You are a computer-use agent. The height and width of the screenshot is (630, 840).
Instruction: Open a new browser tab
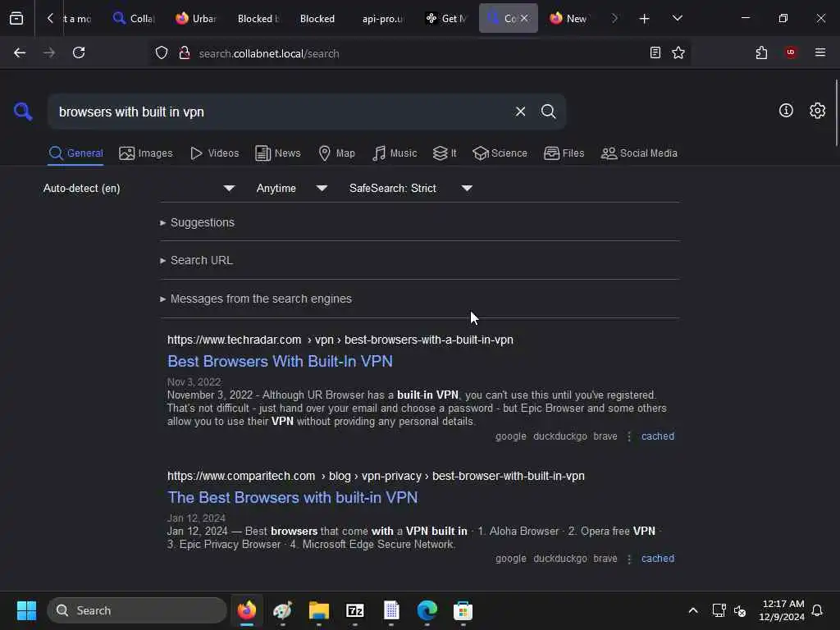pyautogui.click(x=644, y=19)
